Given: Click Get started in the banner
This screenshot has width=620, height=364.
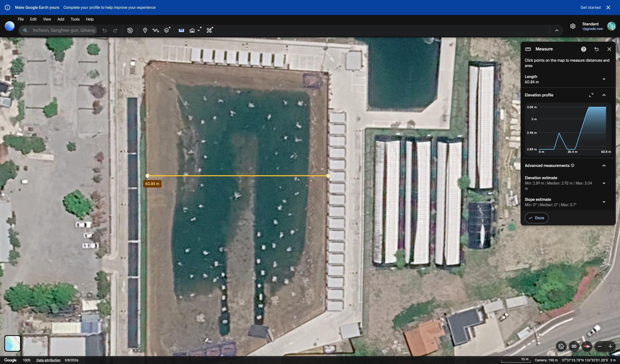Looking at the screenshot, I should 590,7.
